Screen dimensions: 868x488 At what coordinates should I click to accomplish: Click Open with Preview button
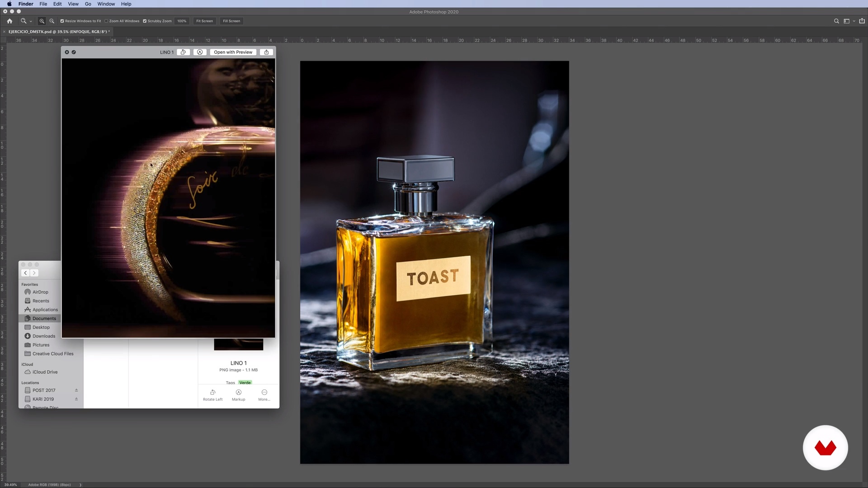(x=233, y=52)
